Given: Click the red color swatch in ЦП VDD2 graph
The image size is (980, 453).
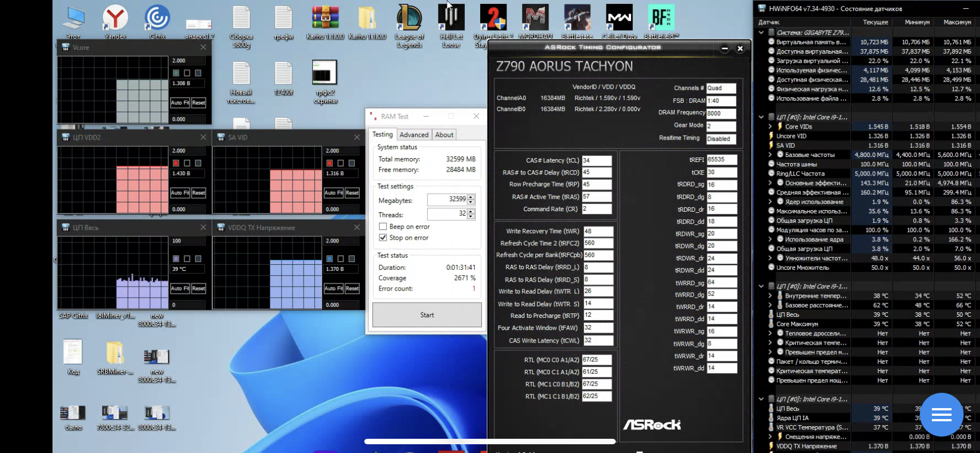Looking at the screenshot, I should pos(176,163).
